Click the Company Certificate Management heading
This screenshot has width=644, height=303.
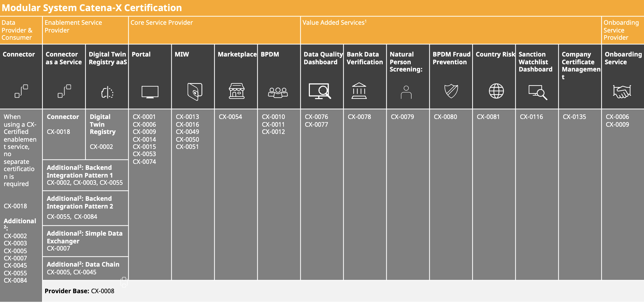coord(581,66)
